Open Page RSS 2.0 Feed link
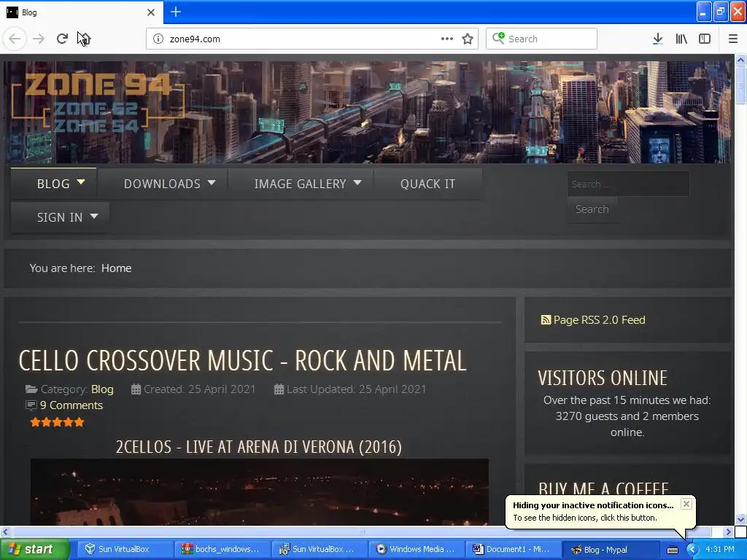The height and width of the screenshot is (560, 747). click(x=600, y=320)
